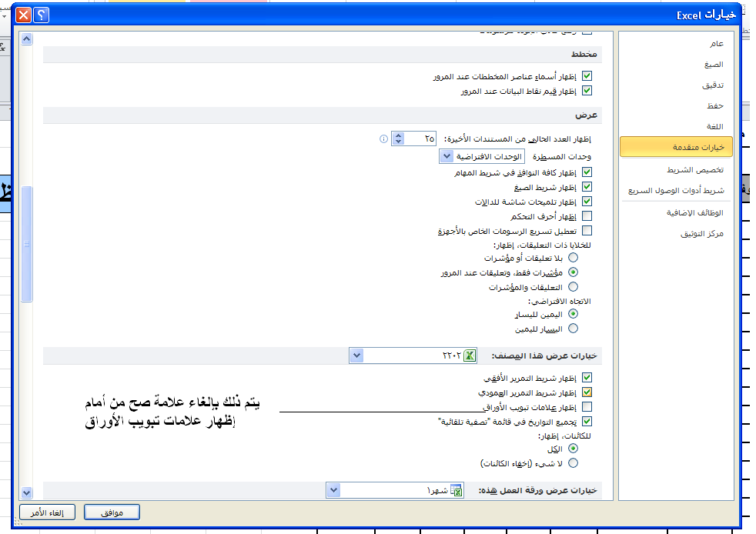The height and width of the screenshot is (534, 756).
Task: Click the worksheet icon beside شهر١
Action: click(457, 491)
